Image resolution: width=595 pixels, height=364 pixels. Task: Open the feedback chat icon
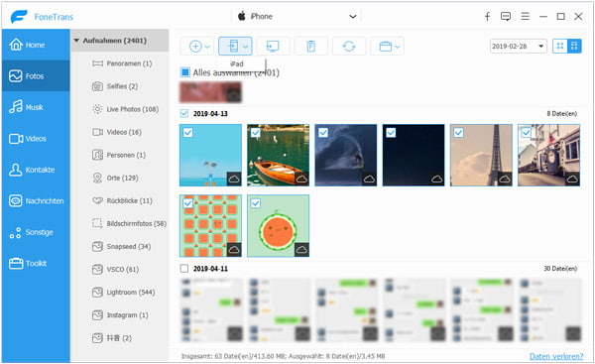(506, 16)
